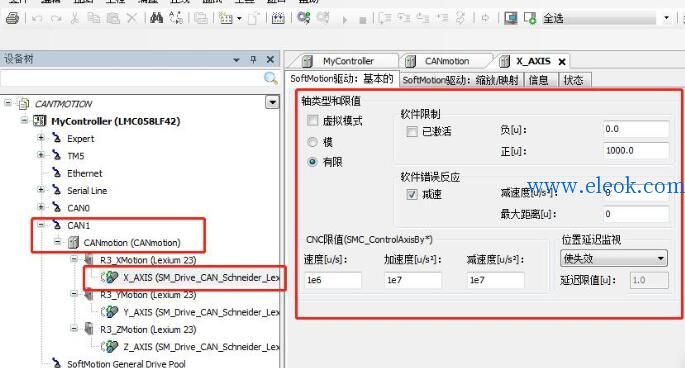Click the search magnifier in device tree
The image size is (685, 368).
click(x=271, y=79)
